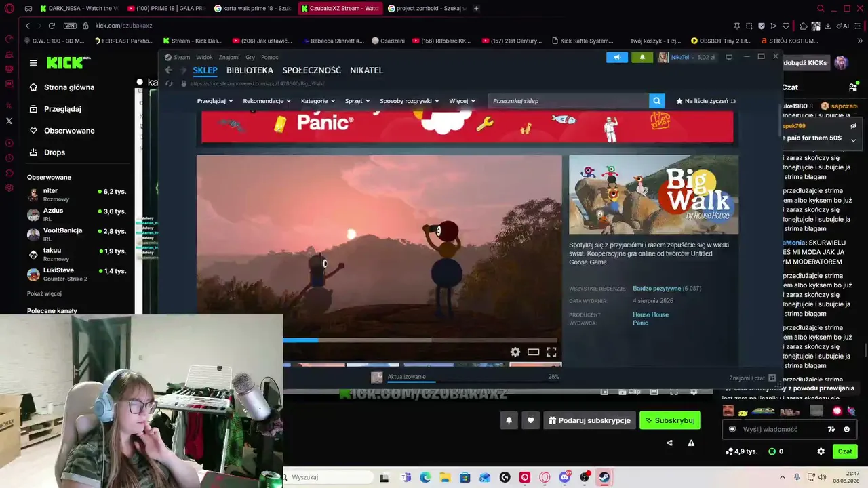This screenshot has width=868, height=488.
Task: Expand Kategorie dropdown in Steam store
Action: (318, 101)
